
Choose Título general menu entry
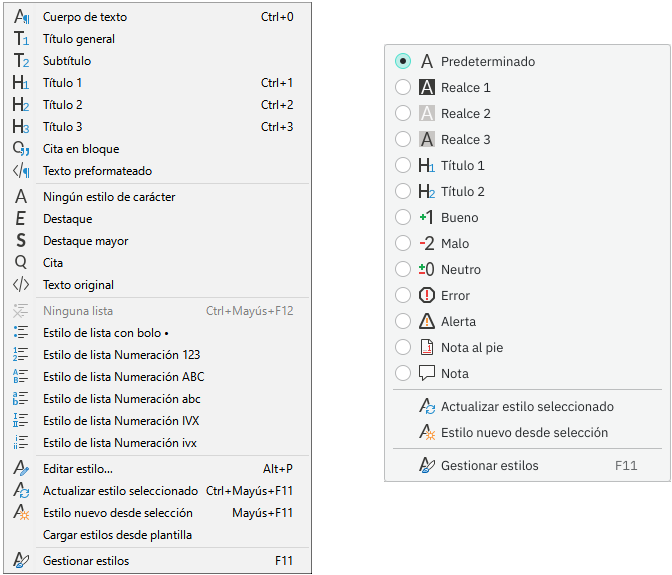158,39
